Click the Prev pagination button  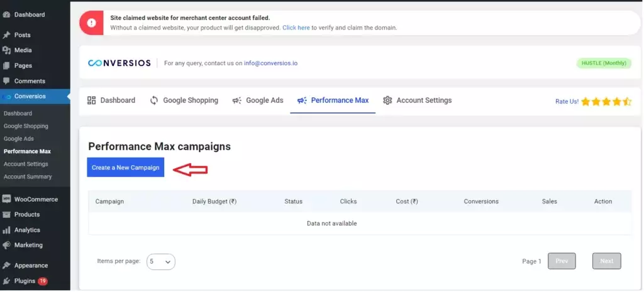tap(562, 261)
